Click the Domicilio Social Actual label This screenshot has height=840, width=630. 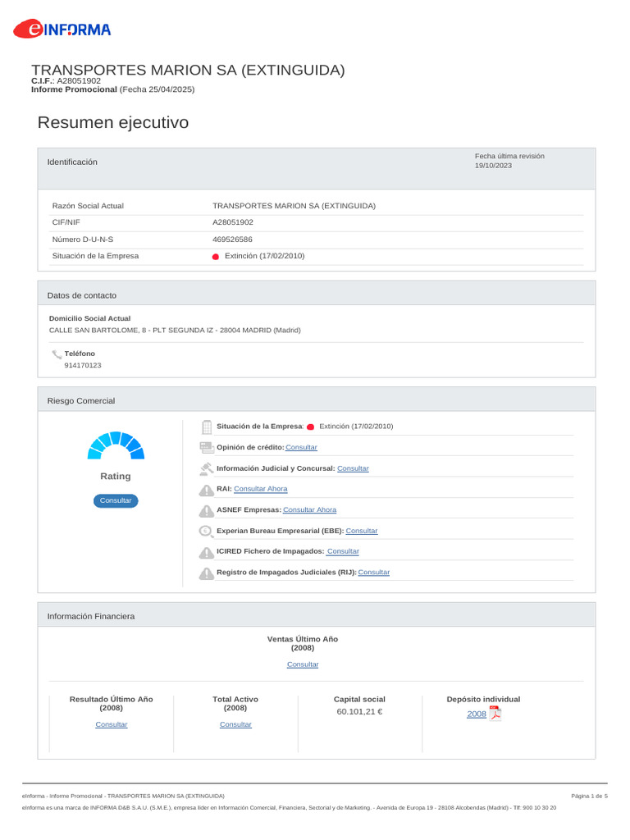point(90,318)
